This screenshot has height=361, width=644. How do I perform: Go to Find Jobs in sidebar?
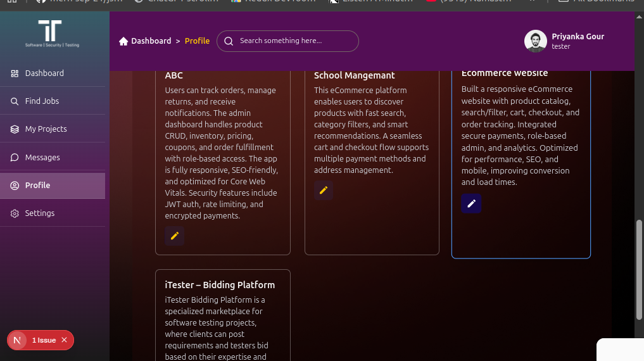pos(42,101)
